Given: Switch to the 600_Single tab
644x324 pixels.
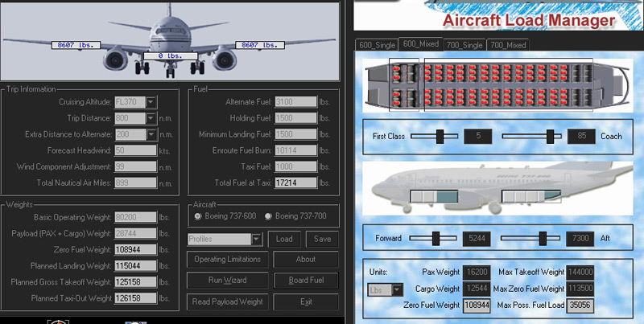Looking at the screenshot, I should tap(377, 44).
